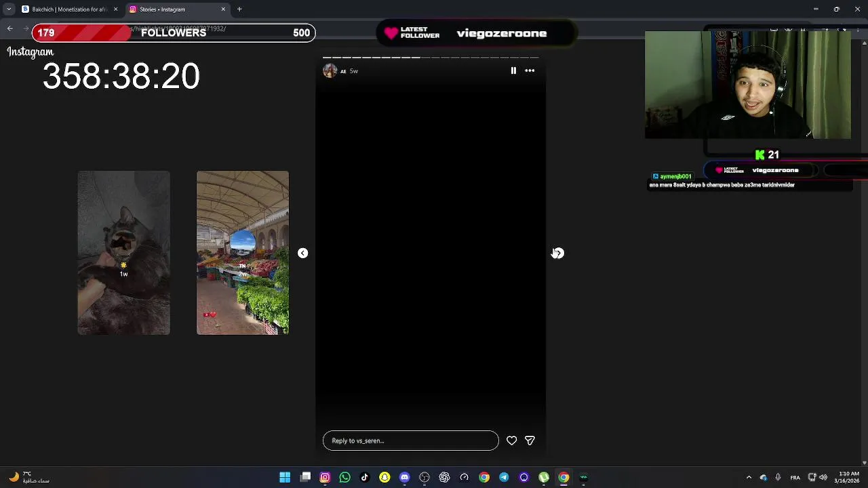The width and height of the screenshot is (868, 488).
Task: Close the Stories Instagram browser tab
Action: pos(223,9)
